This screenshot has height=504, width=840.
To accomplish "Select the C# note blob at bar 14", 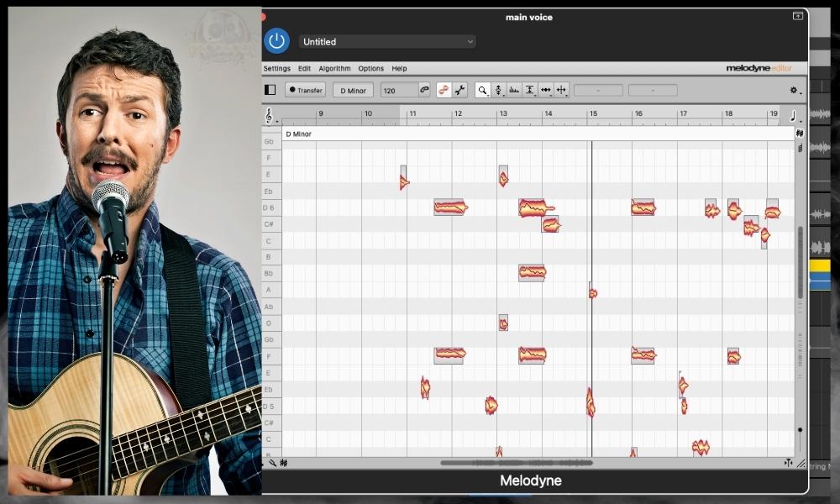I will coord(550,224).
